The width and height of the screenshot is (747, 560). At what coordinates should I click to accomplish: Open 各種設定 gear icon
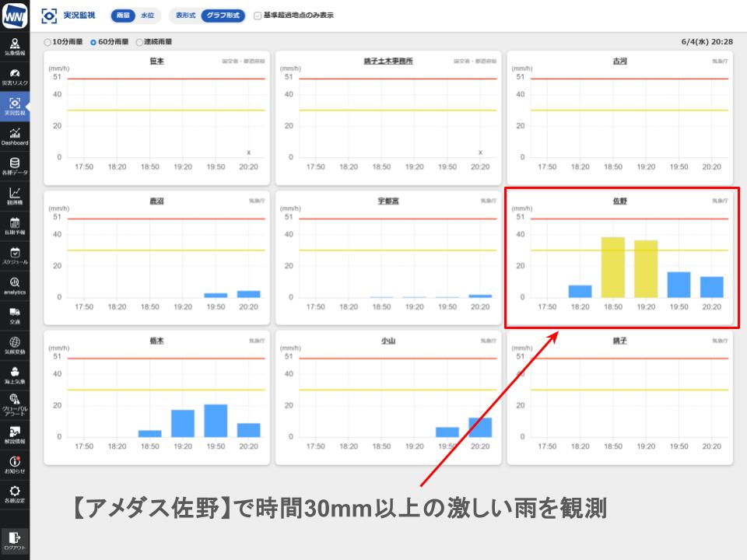pos(15,494)
